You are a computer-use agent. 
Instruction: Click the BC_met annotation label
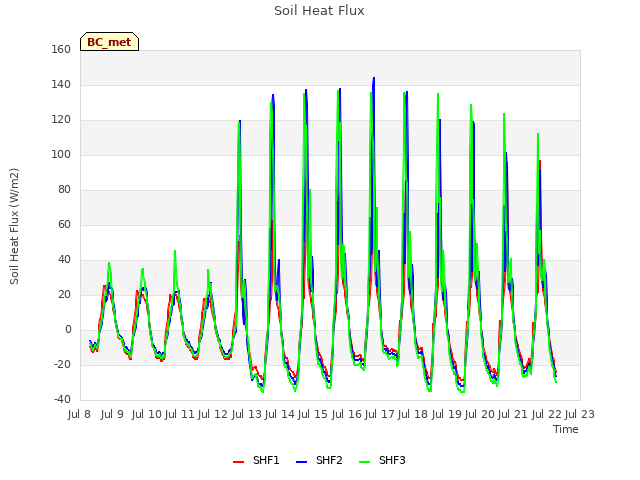pyautogui.click(x=109, y=42)
